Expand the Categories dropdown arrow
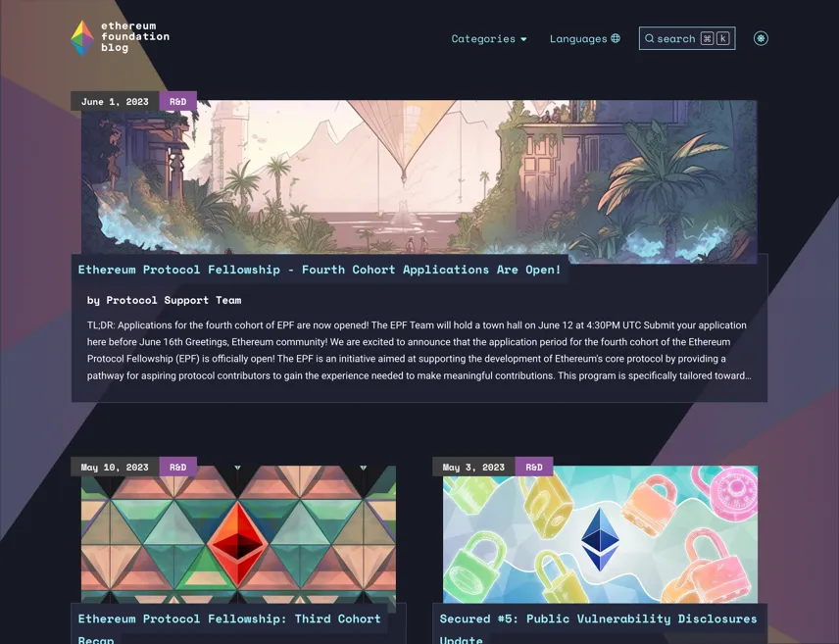 pos(523,39)
